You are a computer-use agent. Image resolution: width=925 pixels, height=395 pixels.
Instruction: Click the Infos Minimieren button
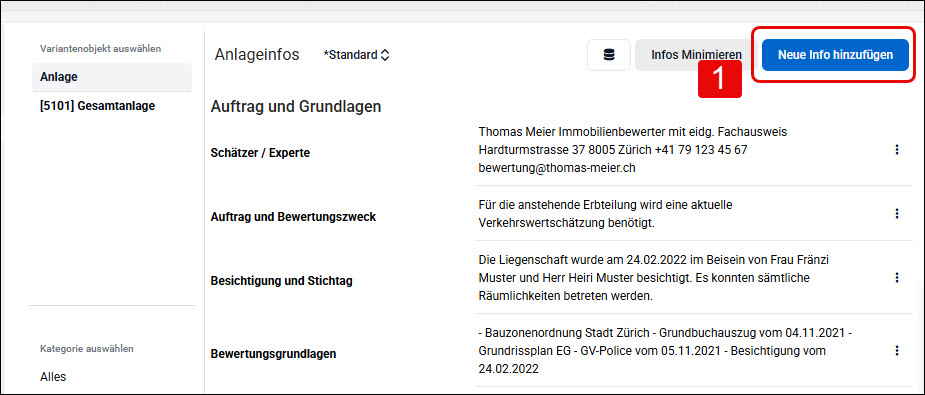[696, 55]
